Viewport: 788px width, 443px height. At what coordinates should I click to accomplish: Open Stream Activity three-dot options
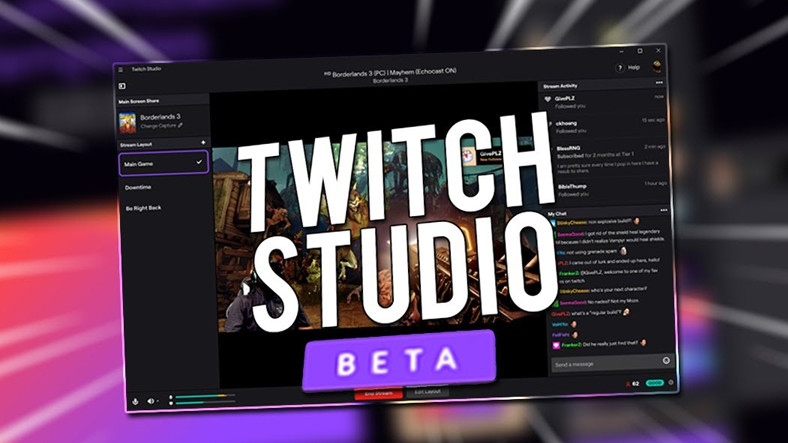pyautogui.click(x=659, y=82)
